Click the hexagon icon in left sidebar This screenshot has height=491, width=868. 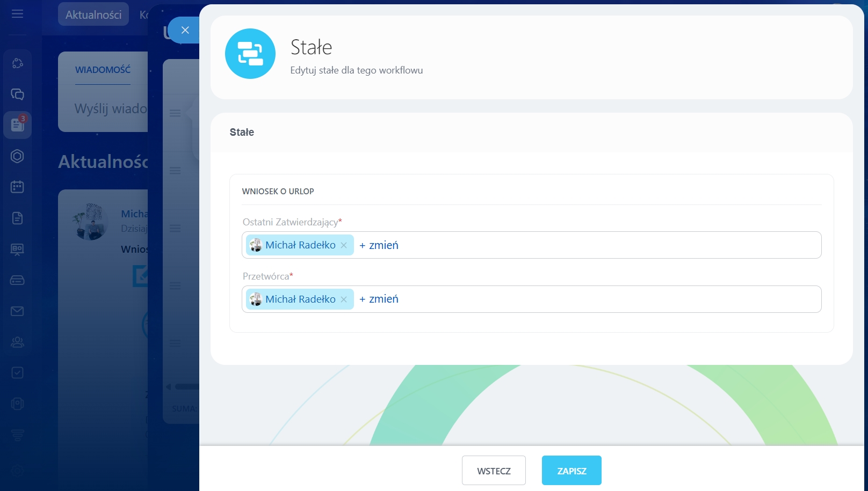[x=17, y=156]
